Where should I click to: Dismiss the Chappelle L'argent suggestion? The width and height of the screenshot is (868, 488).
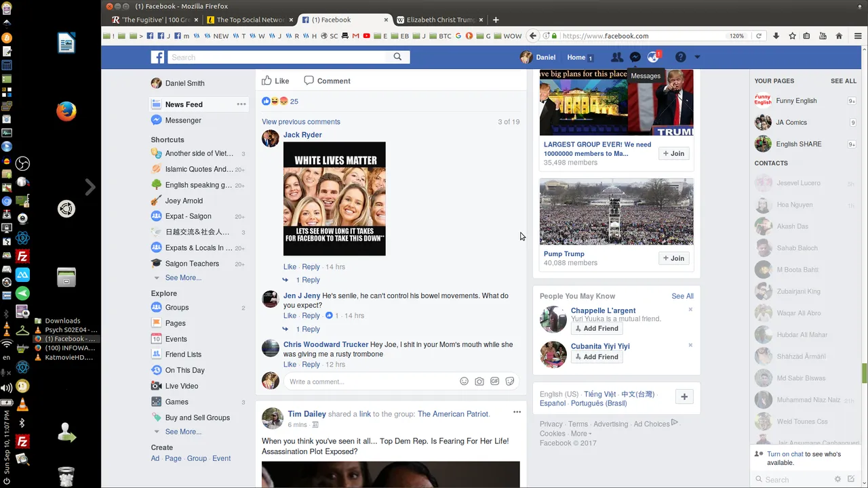point(690,310)
